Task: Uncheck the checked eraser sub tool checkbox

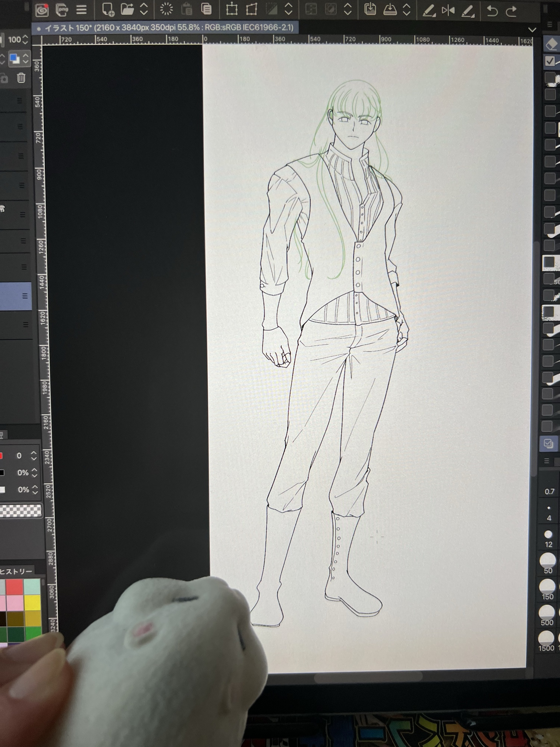Action: pos(550,61)
